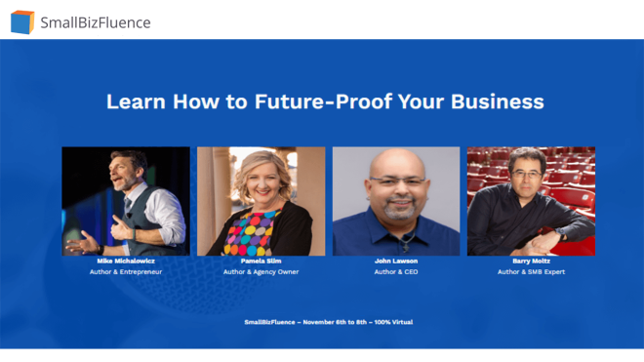
Task: Select the 'Author & CEO' caption
Action: point(396,271)
